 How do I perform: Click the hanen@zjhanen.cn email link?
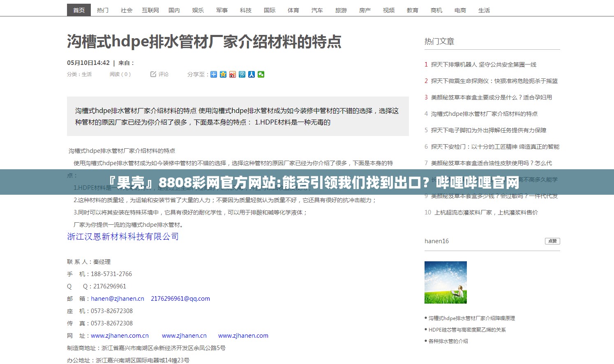pos(118,299)
